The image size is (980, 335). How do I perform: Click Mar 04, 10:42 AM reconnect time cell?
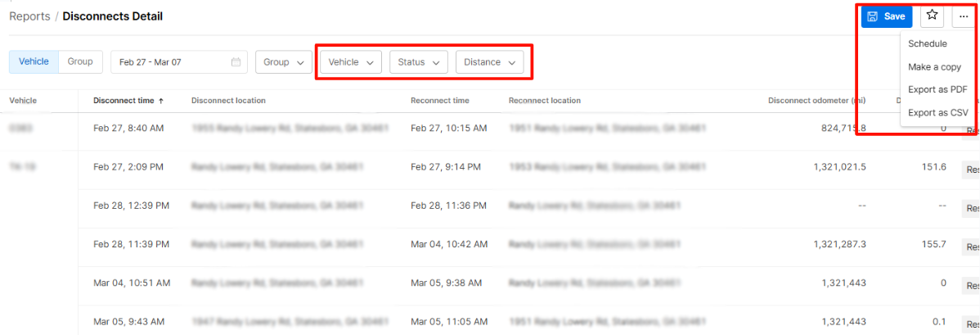click(449, 244)
